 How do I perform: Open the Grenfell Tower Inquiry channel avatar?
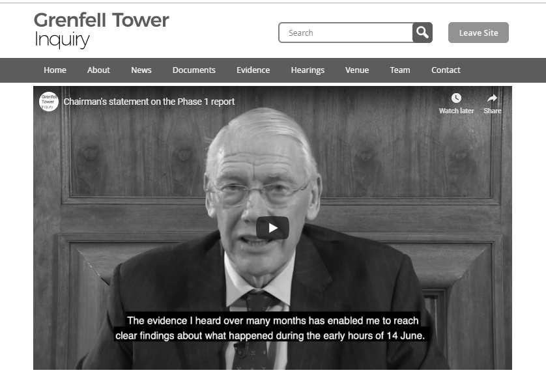point(48,102)
